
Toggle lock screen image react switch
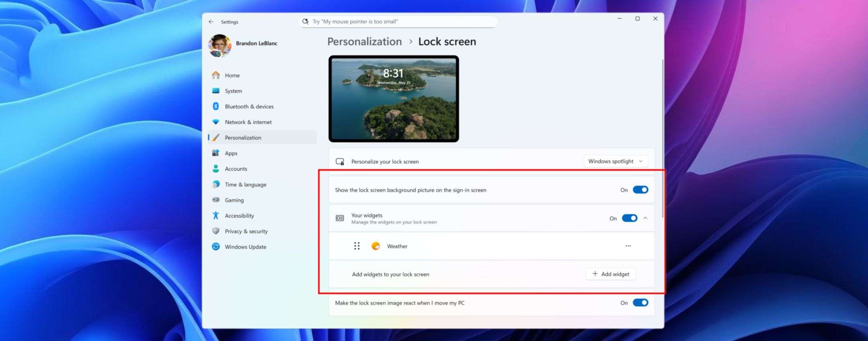click(x=641, y=302)
